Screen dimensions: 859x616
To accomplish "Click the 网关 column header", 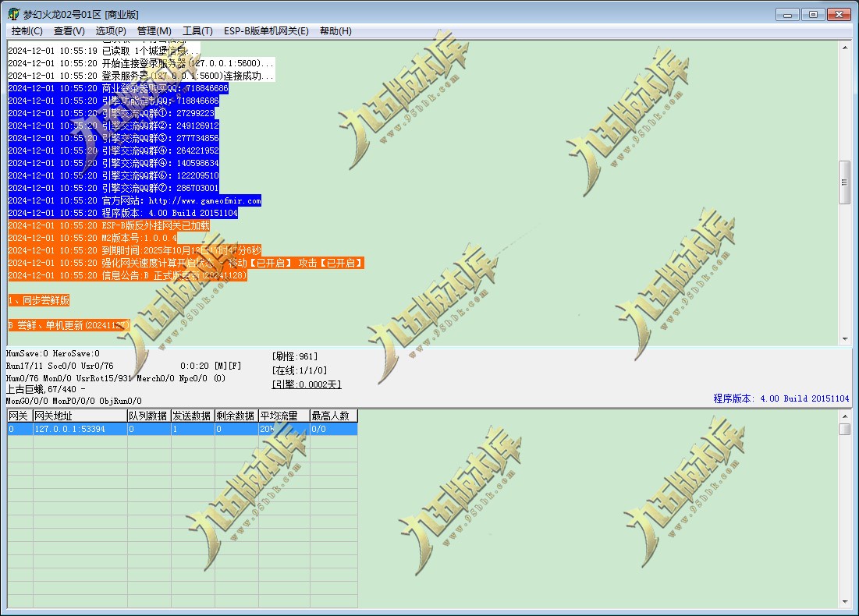I will [x=20, y=416].
